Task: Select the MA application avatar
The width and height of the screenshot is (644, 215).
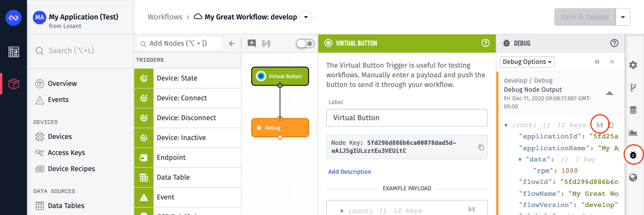Action: point(39,18)
